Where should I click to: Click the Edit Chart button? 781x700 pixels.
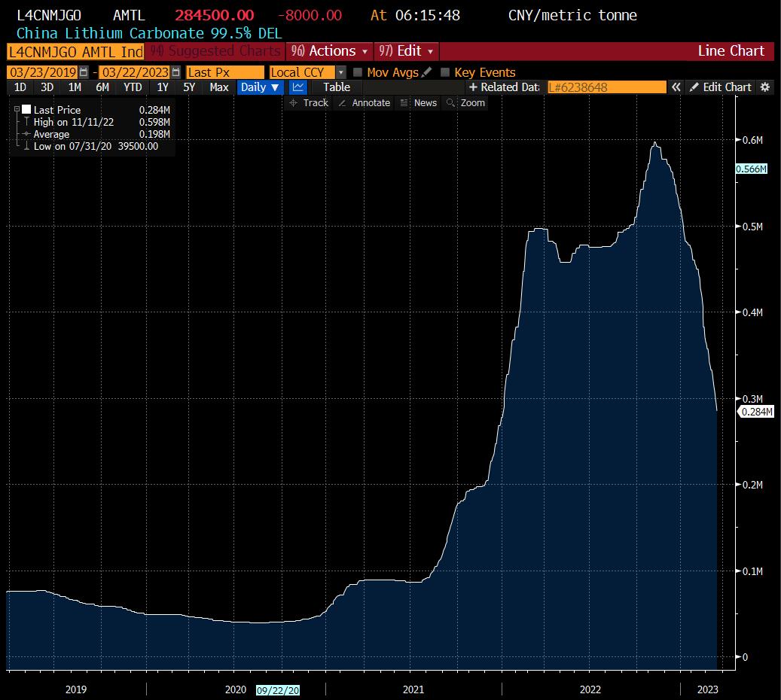coord(721,87)
